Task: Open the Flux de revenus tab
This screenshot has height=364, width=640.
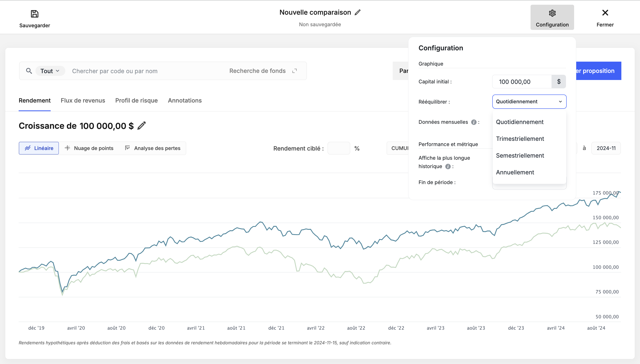Action: 83,100
